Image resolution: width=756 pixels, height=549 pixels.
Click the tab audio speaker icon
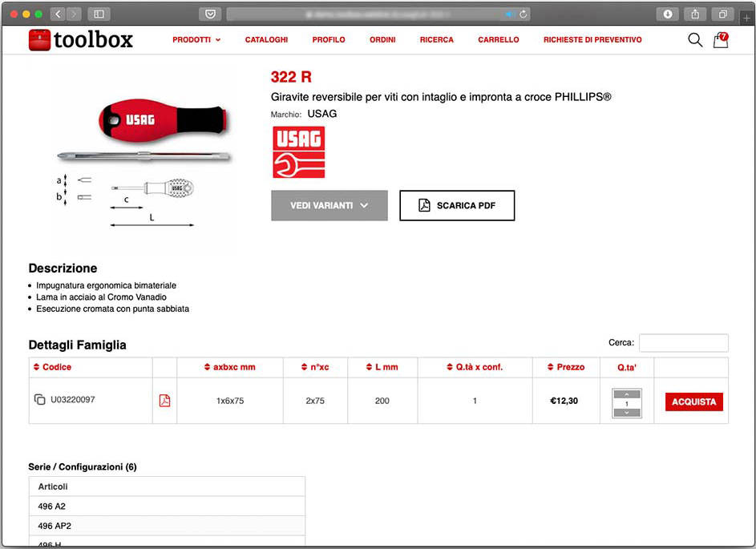(510, 14)
